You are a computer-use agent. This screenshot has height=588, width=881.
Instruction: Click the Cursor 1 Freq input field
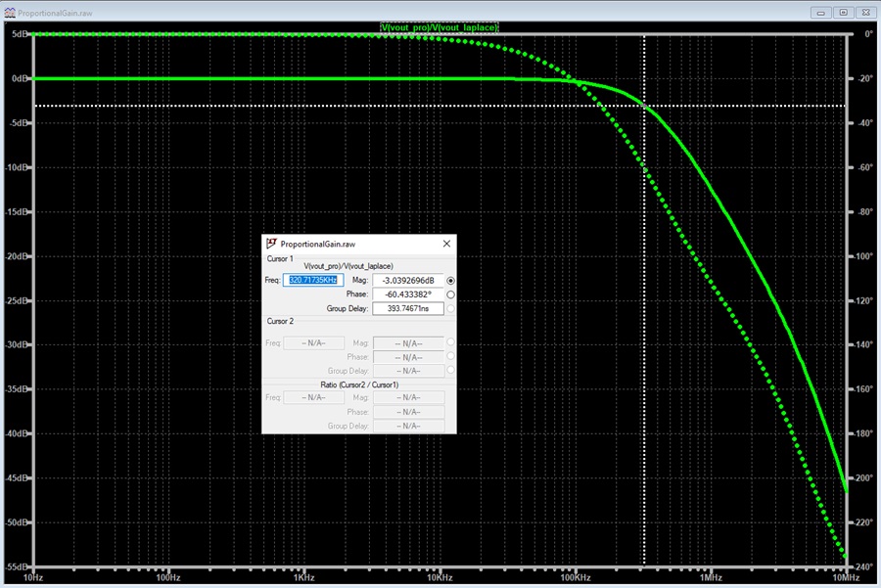(313, 280)
